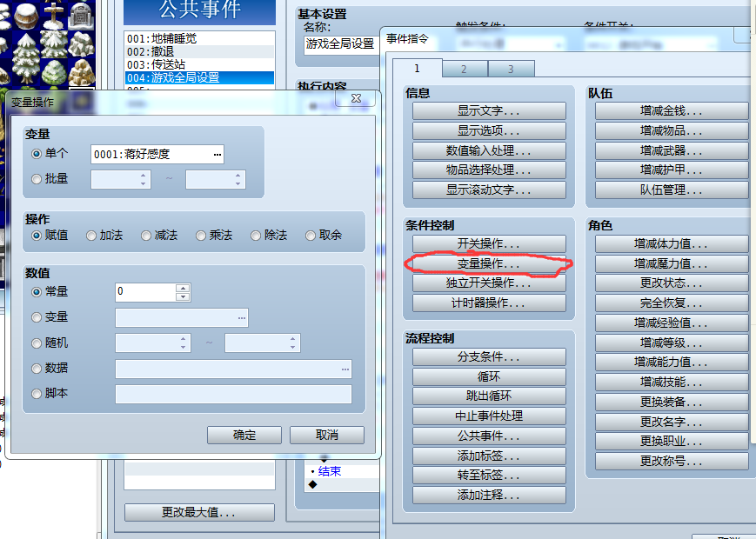Click the 分支条件... button
The image size is (756, 539).
(x=489, y=357)
